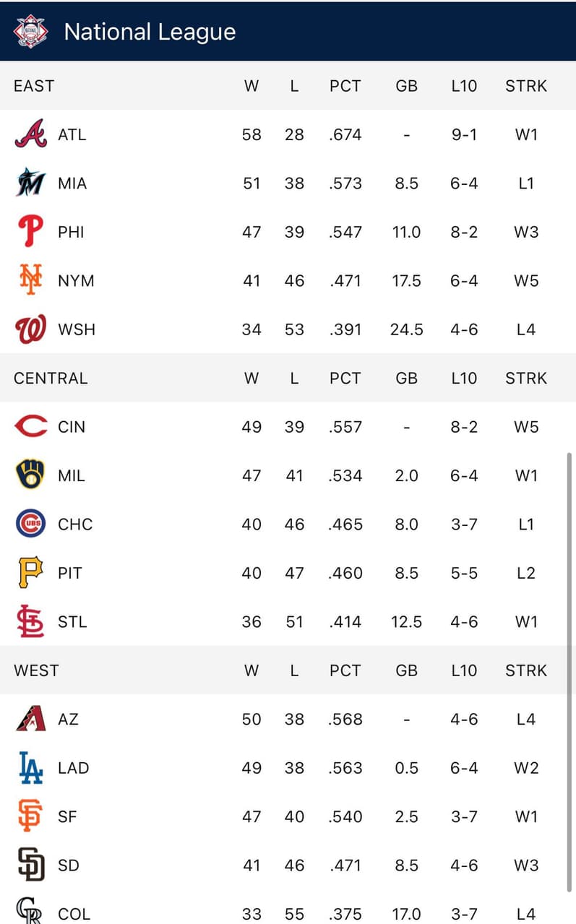Open the St. Louis Cardinals logo
The height and width of the screenshot is (924, 576).
coord(30,621)
